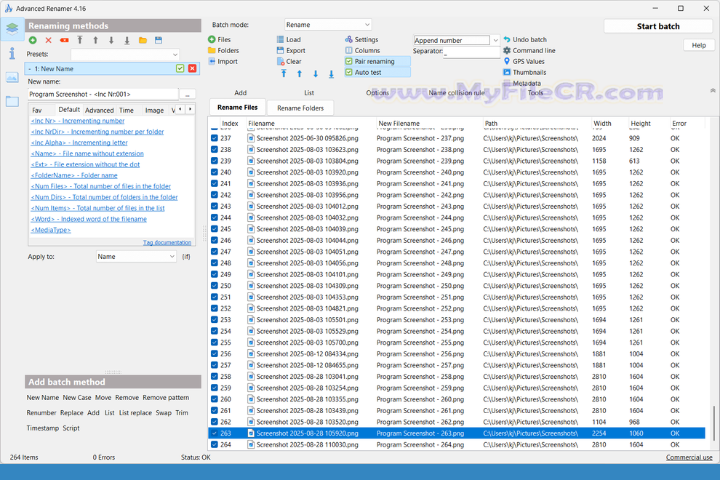
Task: Uncheck the checkbox for file 256
Action: coord(214,354)
